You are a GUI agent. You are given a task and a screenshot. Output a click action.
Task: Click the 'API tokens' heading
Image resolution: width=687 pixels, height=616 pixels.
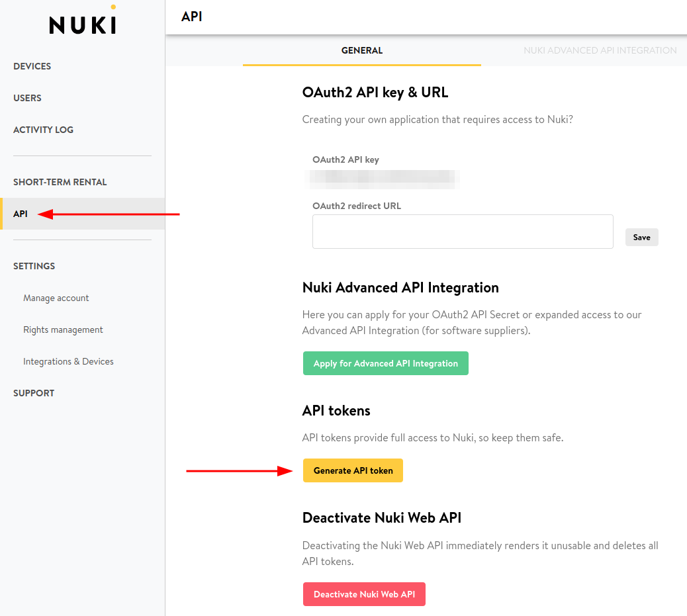tap(336, 410)
